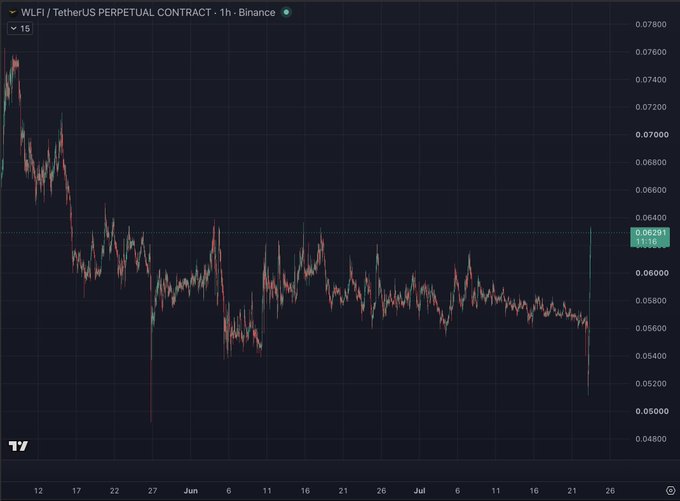Click the 0.07800 price axis label

tap(651, 24)
